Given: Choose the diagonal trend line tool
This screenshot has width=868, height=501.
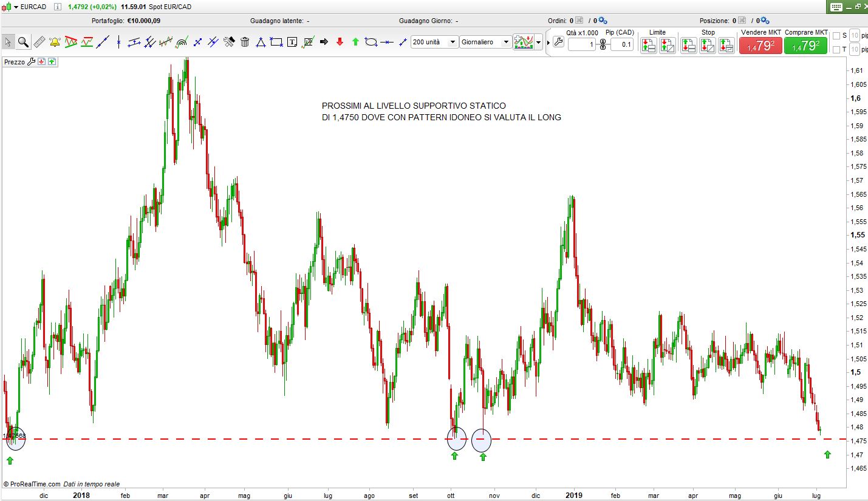Looking at the screenshot, I should (103, 42).
